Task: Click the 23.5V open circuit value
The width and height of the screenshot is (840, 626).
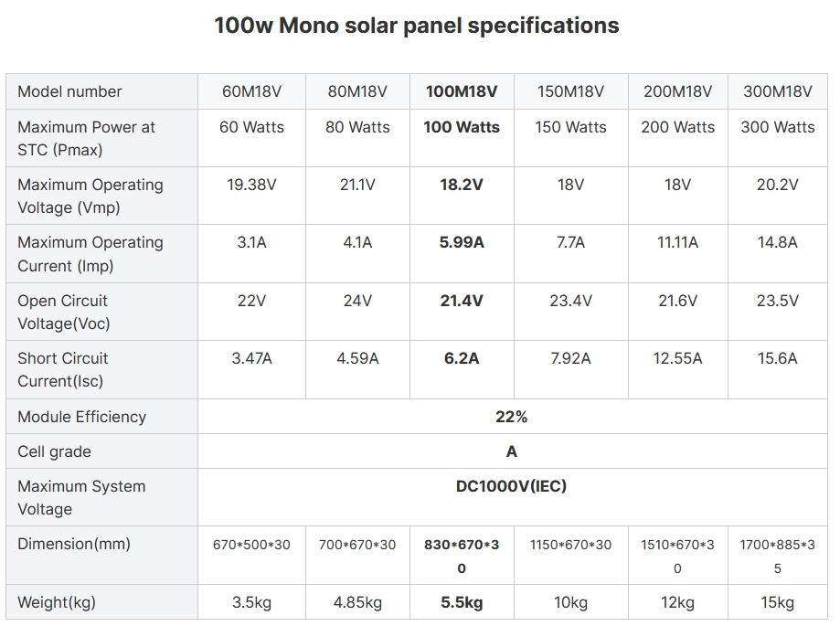Action: (777, 301)
